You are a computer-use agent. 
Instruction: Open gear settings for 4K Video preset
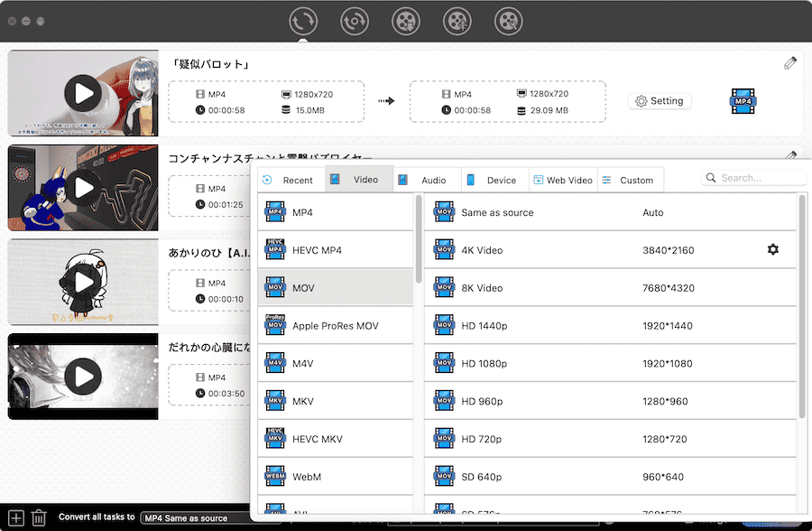772,249
